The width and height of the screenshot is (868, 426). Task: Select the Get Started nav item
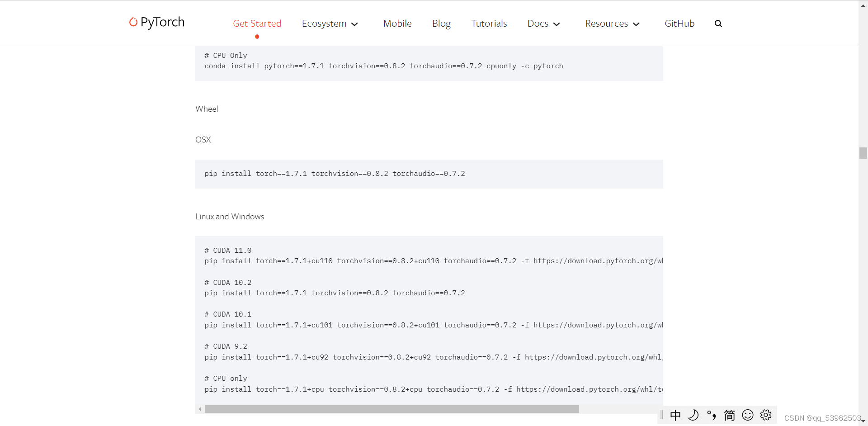[257, 24]
